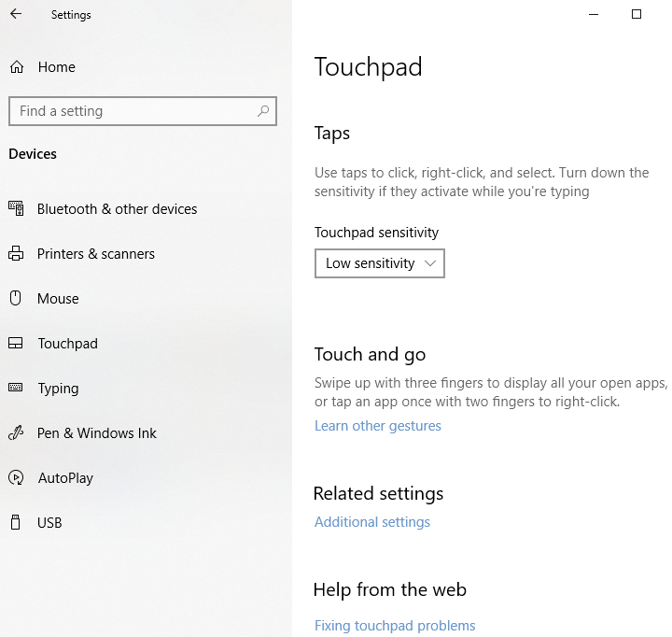Click the Home house icon

(16, 67)
